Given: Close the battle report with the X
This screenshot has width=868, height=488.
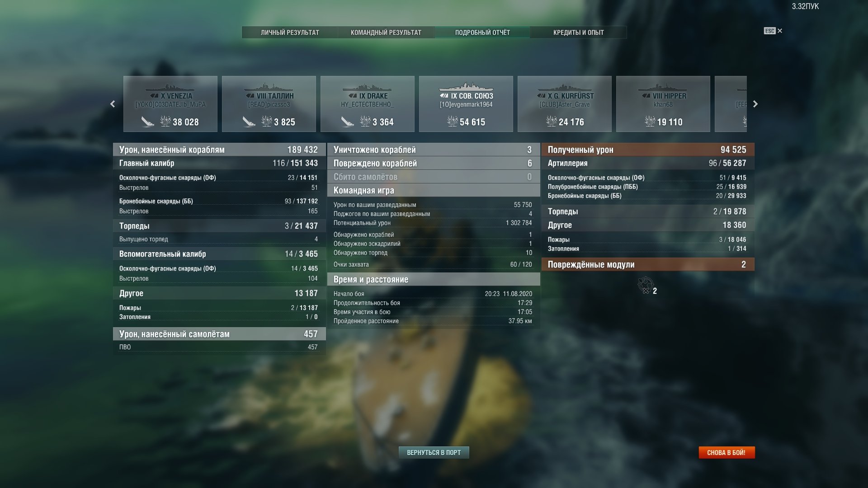Looking at the screenshot, I should tap(780, 31).
